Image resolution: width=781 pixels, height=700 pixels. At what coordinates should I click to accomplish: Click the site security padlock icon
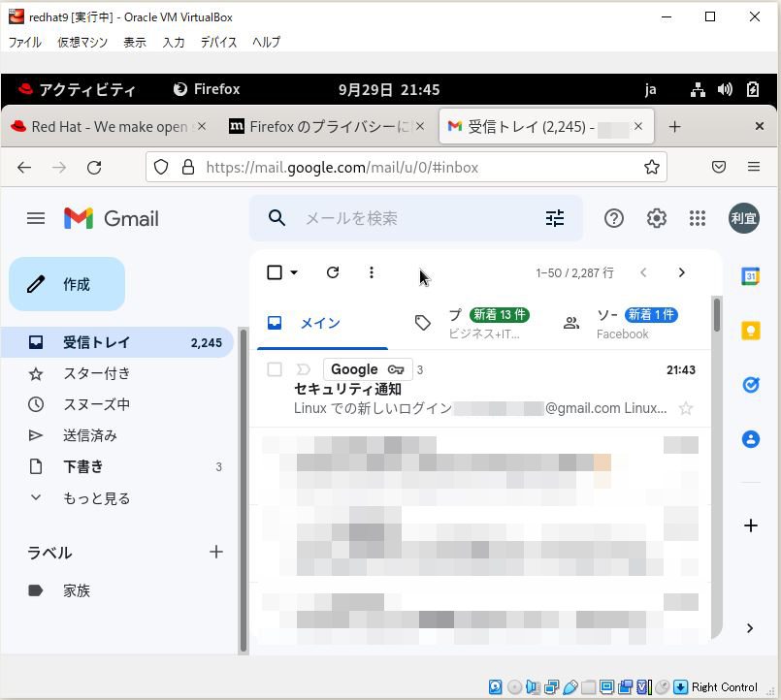pos(188,167)
